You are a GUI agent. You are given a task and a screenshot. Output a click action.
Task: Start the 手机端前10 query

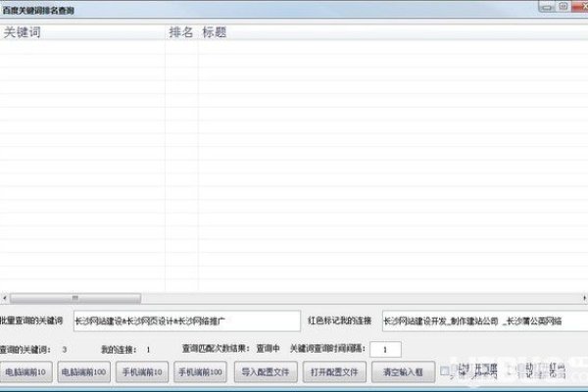coord(142,372)
